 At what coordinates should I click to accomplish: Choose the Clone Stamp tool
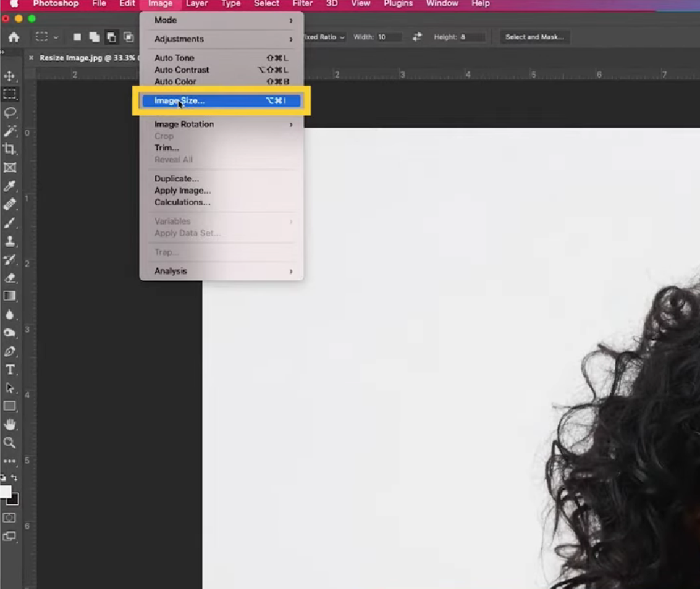point(9,241)
